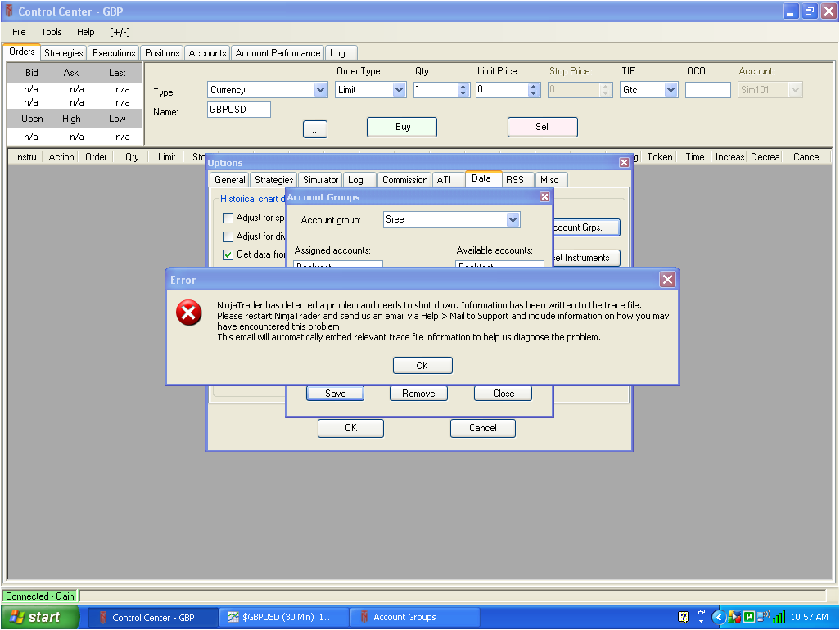Select Control Center - GBP taskbar item
The image size is (840, 630).
pyautogui.click(x=152, y=617)
